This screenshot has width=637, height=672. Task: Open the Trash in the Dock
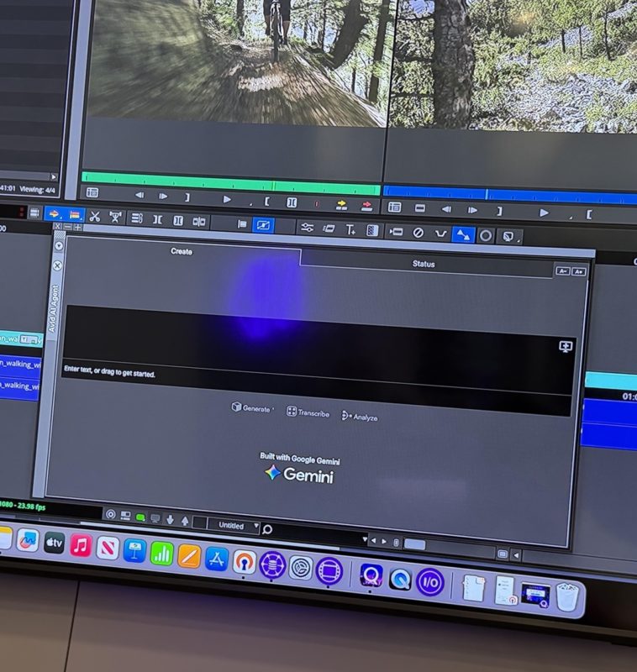[567, 597]
